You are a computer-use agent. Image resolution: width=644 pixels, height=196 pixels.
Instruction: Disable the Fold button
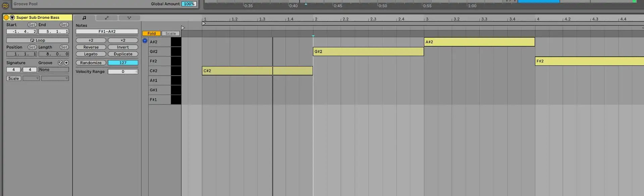(151, 34)
